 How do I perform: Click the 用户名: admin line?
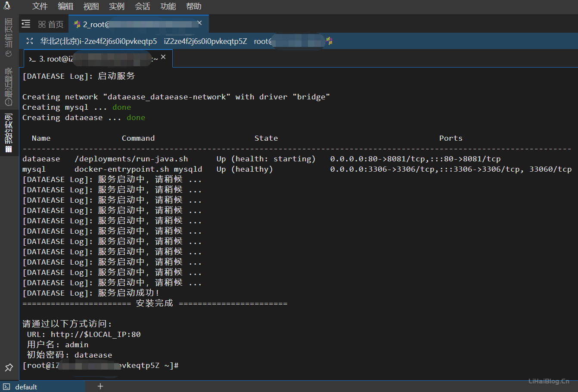[x=58, y=345]
